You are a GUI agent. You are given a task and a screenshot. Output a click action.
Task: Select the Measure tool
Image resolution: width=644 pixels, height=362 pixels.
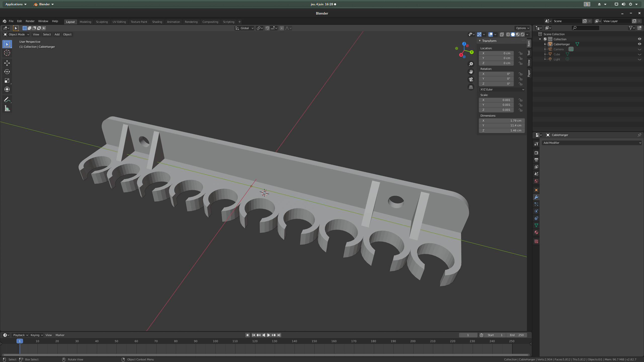[7, 109]
